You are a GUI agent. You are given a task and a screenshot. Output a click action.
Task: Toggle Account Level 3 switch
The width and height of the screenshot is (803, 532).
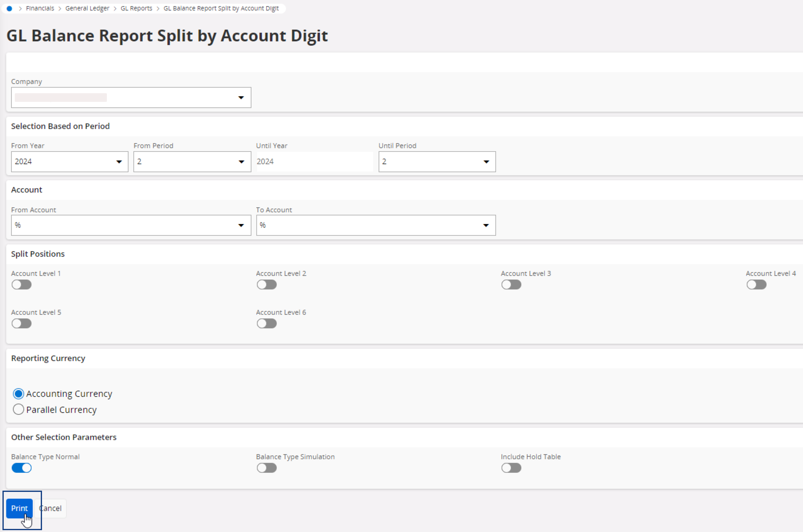pos(511,285)
